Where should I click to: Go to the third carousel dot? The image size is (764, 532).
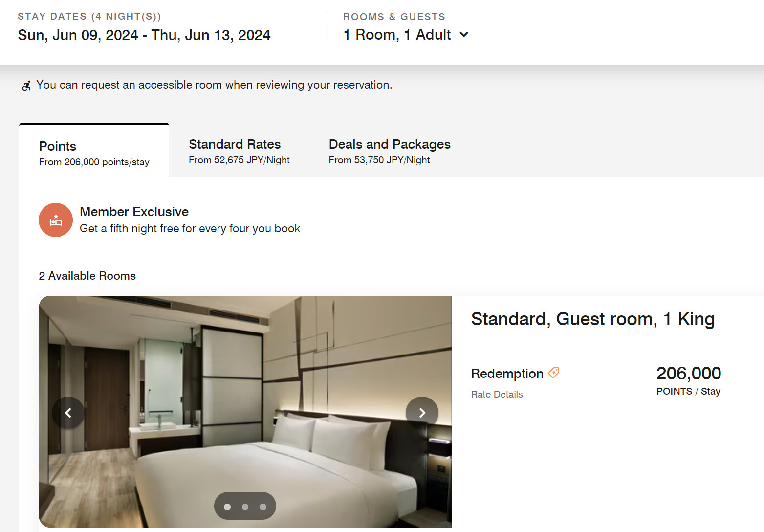click(x=263, y=507)
